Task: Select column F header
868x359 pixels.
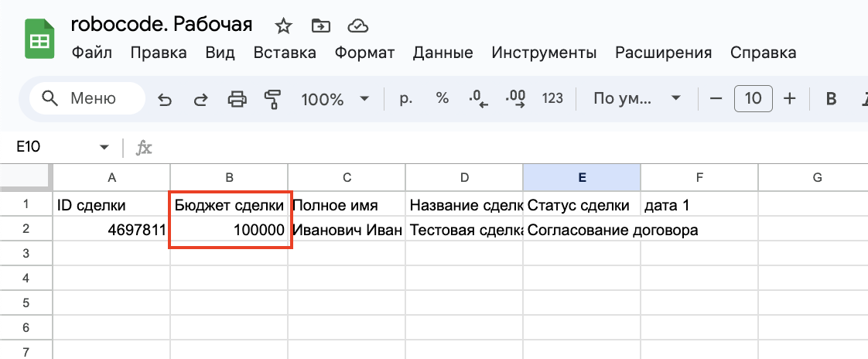Action: pos(699,177)
